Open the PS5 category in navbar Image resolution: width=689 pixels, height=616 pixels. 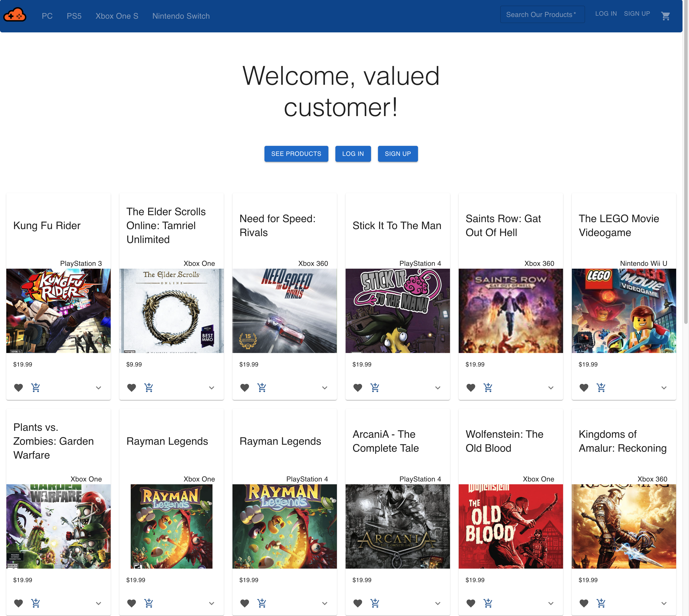[74, 16]
